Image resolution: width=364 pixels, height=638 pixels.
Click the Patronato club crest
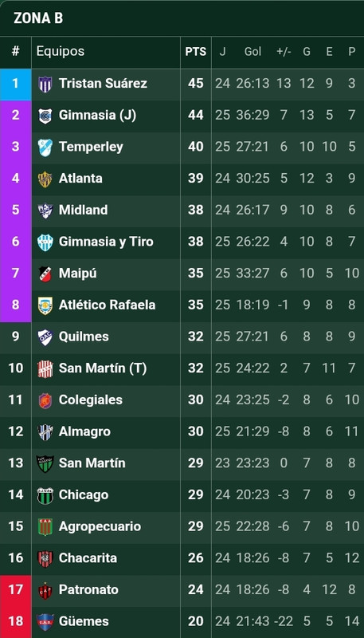pos(45,590)
